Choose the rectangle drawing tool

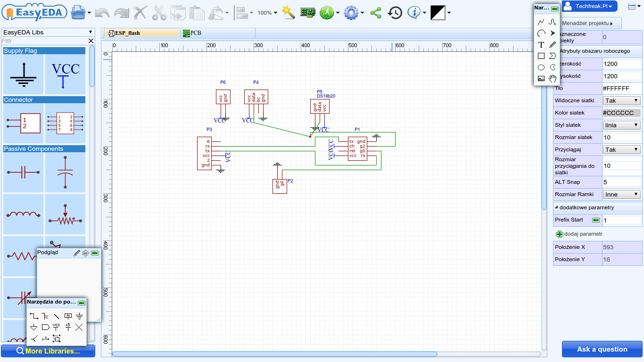click(x=541, y=56)
